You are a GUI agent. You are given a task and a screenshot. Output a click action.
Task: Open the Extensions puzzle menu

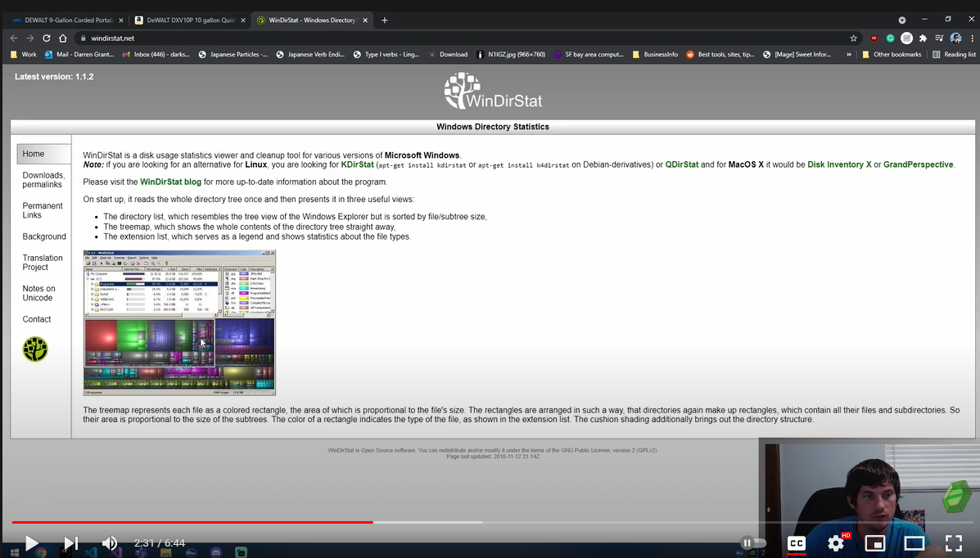(x=923, y=38)
